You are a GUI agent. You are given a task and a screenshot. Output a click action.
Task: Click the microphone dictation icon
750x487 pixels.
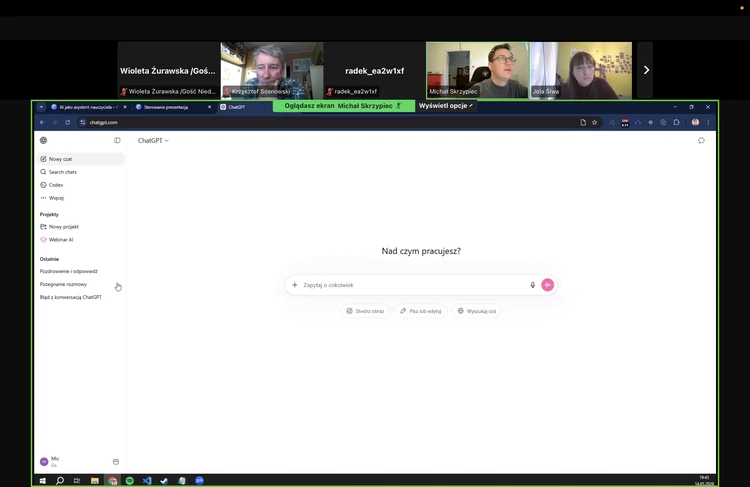532,285
